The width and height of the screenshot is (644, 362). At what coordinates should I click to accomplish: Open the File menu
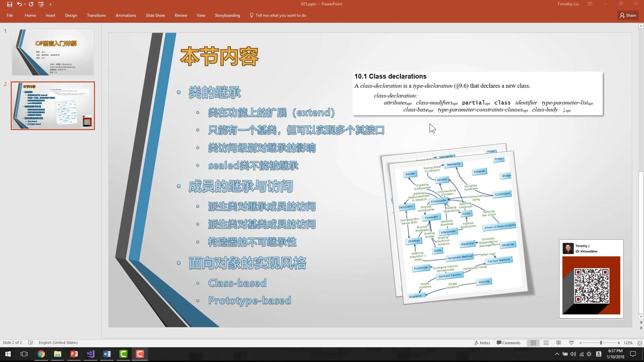pos(10,15)
